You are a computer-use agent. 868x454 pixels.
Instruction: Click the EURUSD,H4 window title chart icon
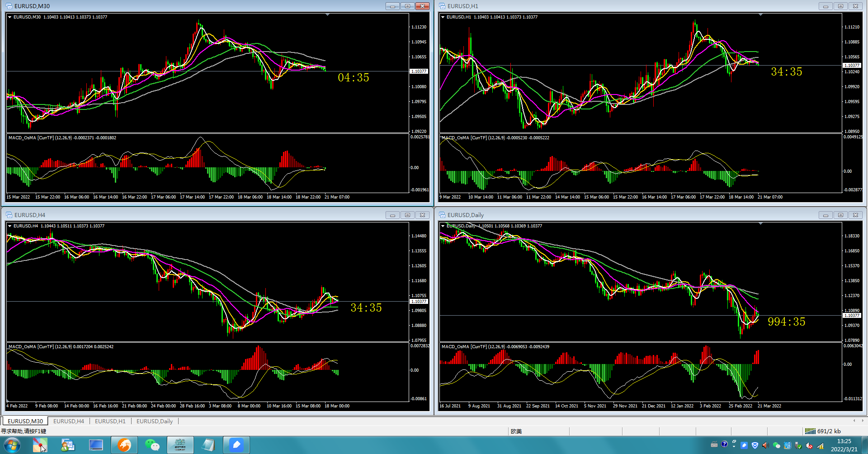pyautogui.click(x=9, y=215)
